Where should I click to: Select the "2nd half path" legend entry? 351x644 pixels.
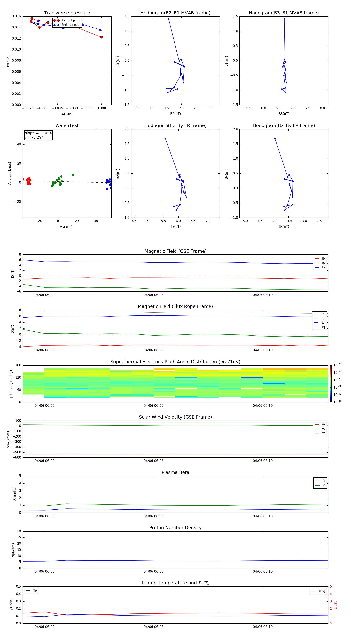point(67,25)
